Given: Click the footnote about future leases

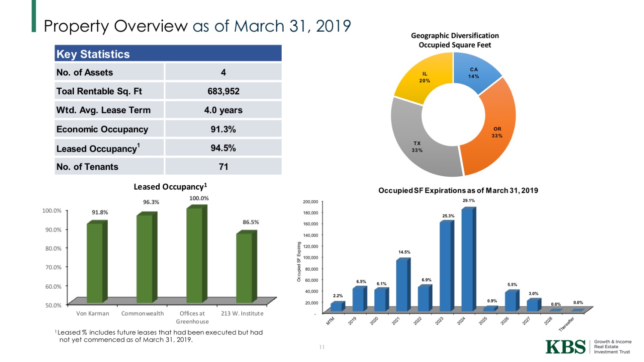Looking at the screenshot, I should pyautogui.click(x=159, y=336).
